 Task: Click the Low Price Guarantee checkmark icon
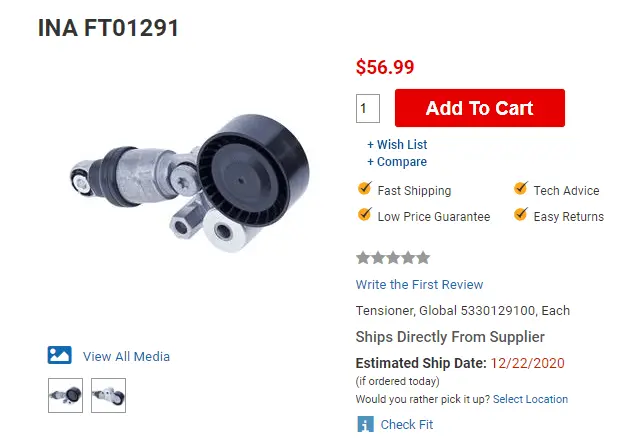tap(364, 214)
